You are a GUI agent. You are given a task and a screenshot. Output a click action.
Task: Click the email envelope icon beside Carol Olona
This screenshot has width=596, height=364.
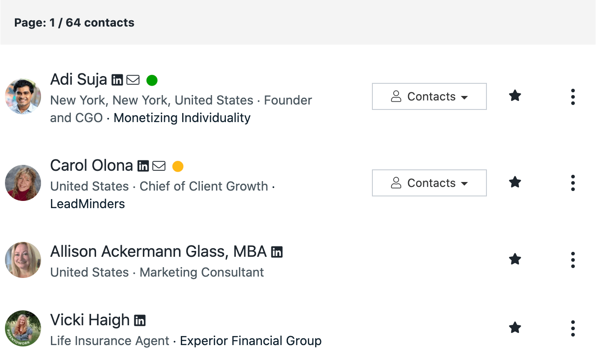coord(159,166)
